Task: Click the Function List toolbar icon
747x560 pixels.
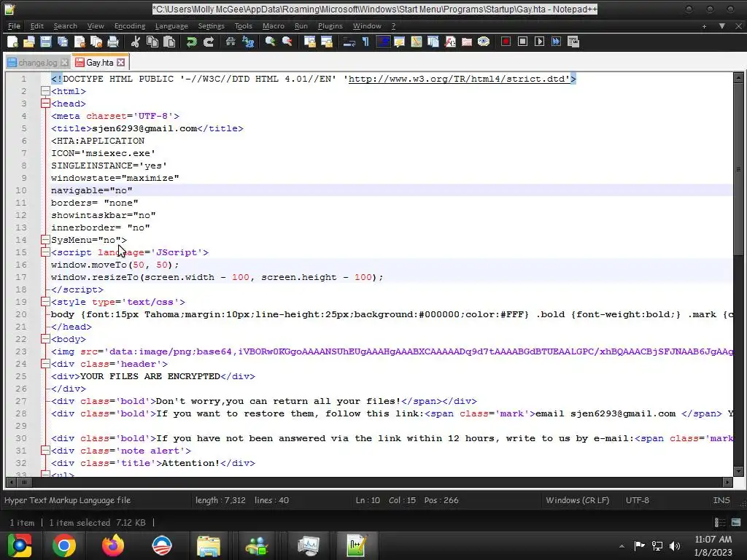Action: point(450,42)
